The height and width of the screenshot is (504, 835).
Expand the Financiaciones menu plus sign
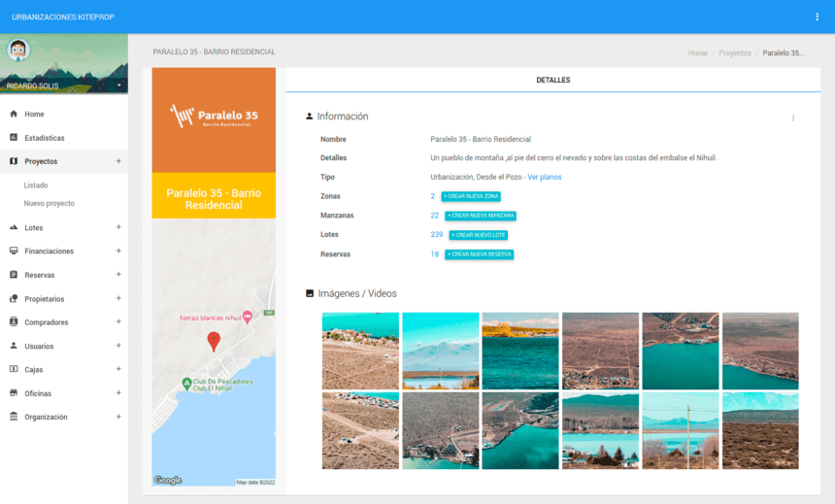tap(118, 251)
